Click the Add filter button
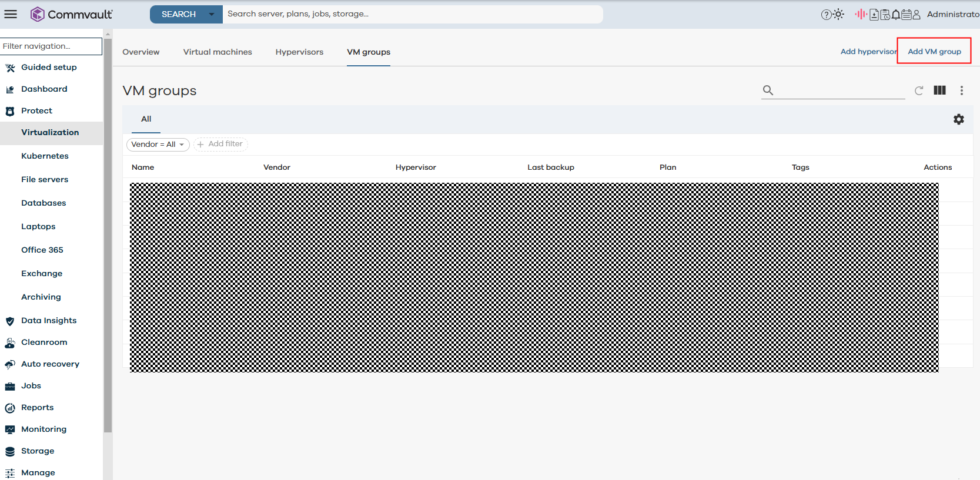 (220, 144)
